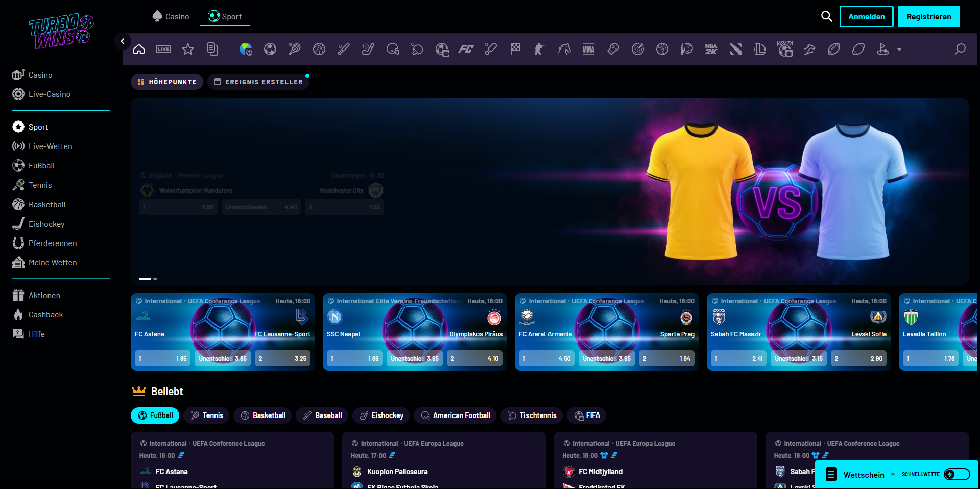The height and width of the screenshot is (489, 980).
Task: Expand the Wettschein bet slip
Action: tap(863, 475)
